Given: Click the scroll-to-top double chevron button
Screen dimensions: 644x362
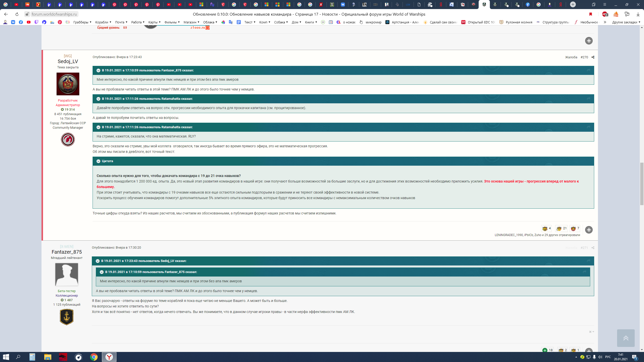Looking at the screenshot, I should click(626, 338).
